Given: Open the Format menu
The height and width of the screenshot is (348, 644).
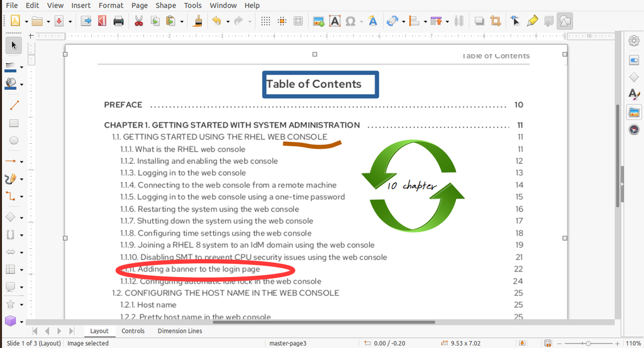Looking at the screenshot, I should pos(111,5).
